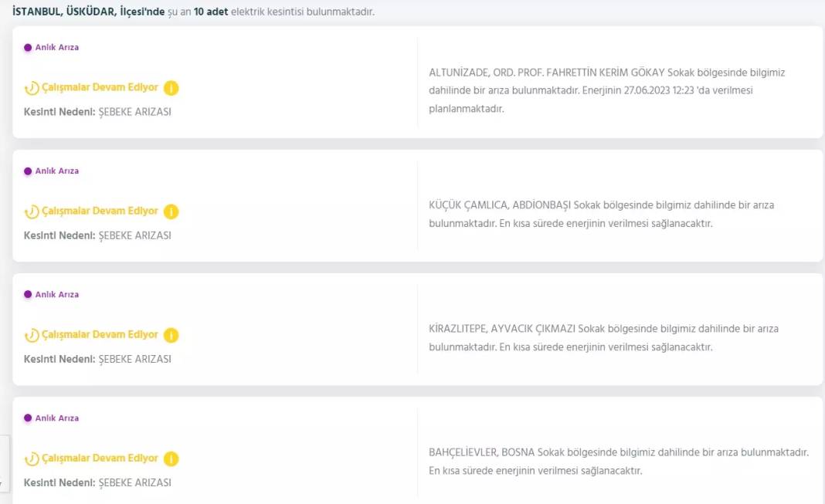Screen dimensions: 825x504
Task: Click the info icon on the BAHÇELİEVLER outage card
Action: pyautogui.click(x=171, y=458)
